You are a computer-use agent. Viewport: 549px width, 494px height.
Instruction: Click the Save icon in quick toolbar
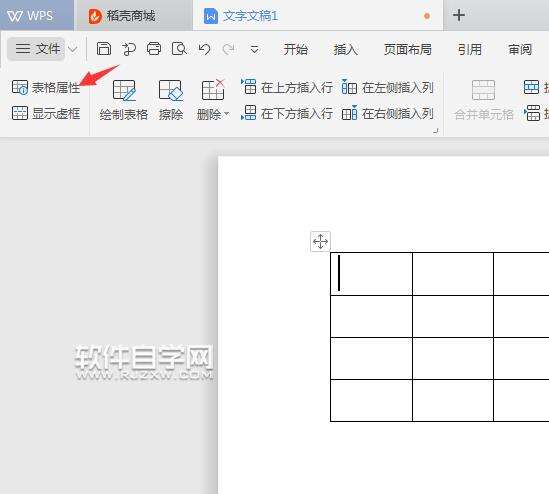click(x=104, y=49)
